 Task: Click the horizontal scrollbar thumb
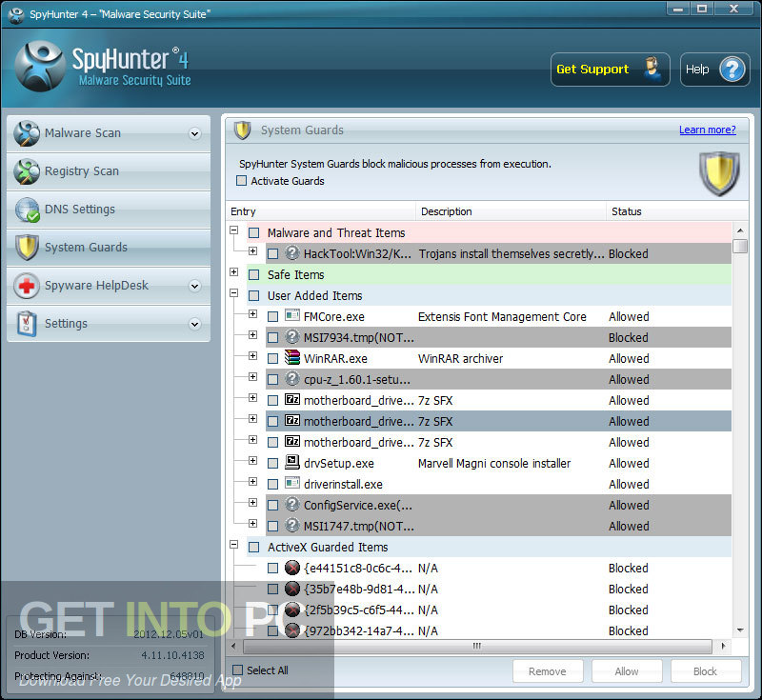(x=477, y=646)
